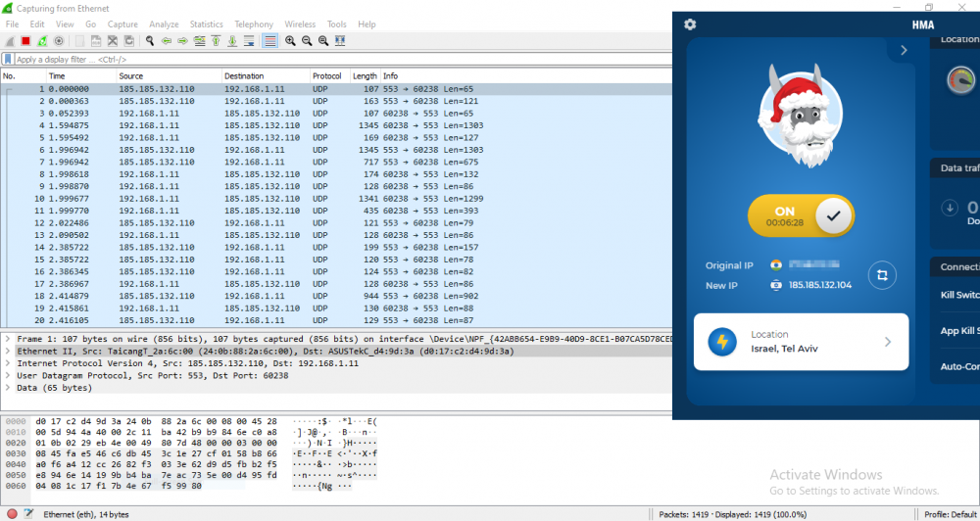Expand the Frame 1 details row
The height and width of the screenshot is (521, 980).
tap(8, 339)
